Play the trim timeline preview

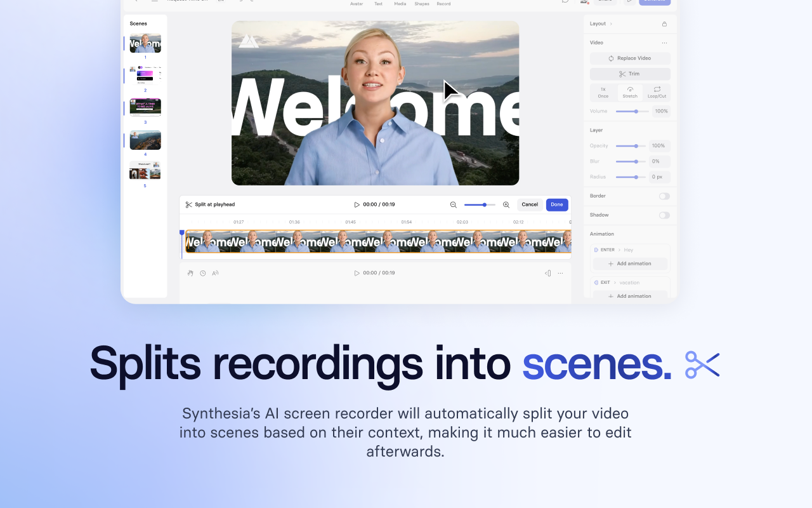click(x=357, y=204)
